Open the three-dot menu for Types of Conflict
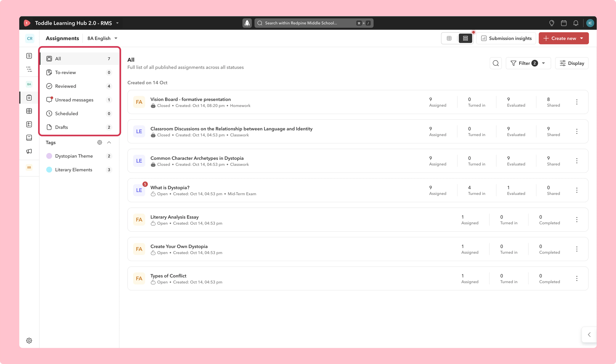Image resolution: width=616 pixels, height=364 pixels. point(577,279)
